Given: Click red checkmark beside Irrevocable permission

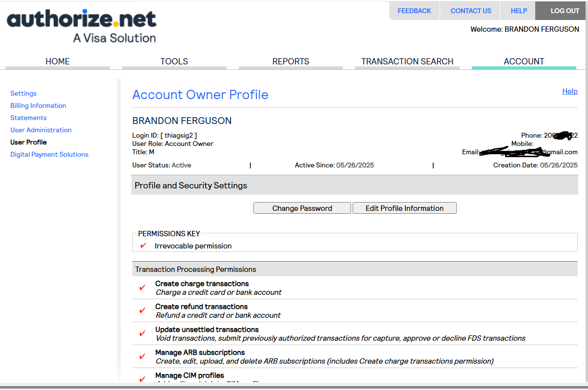Looking at the screenshot, I should [143, 246].
